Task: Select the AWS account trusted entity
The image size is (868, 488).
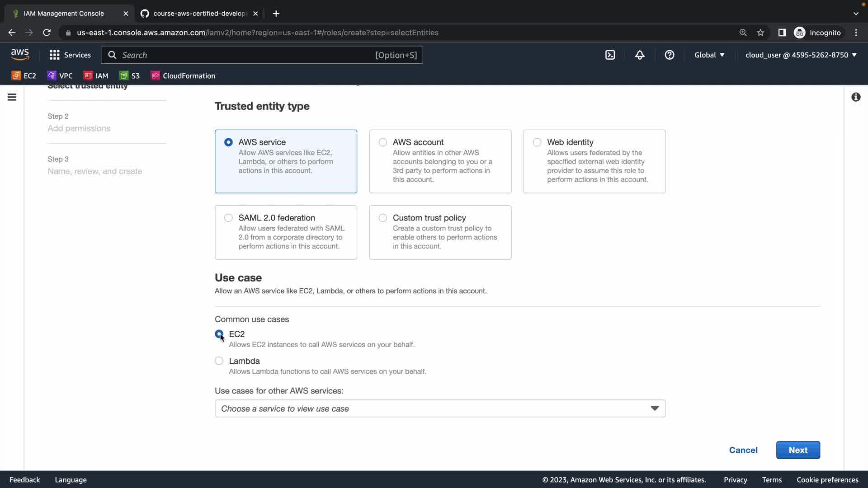Action: pyautogui.click(x=383, y=142)
